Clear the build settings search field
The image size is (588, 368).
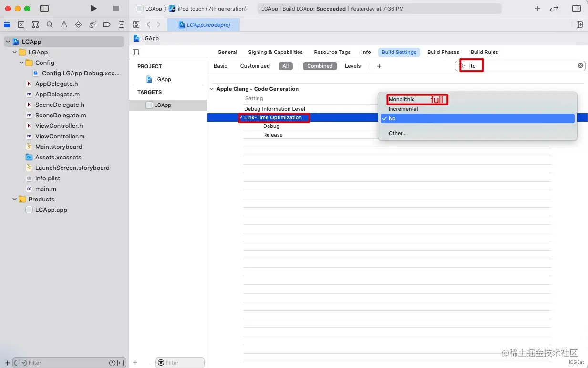pos(580,66)
